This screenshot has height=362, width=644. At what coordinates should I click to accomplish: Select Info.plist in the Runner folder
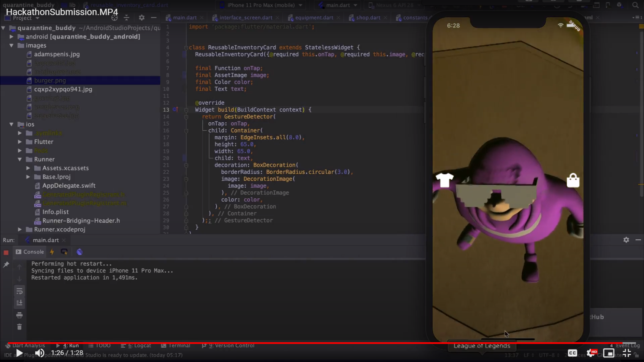click(x=56, y=212)
